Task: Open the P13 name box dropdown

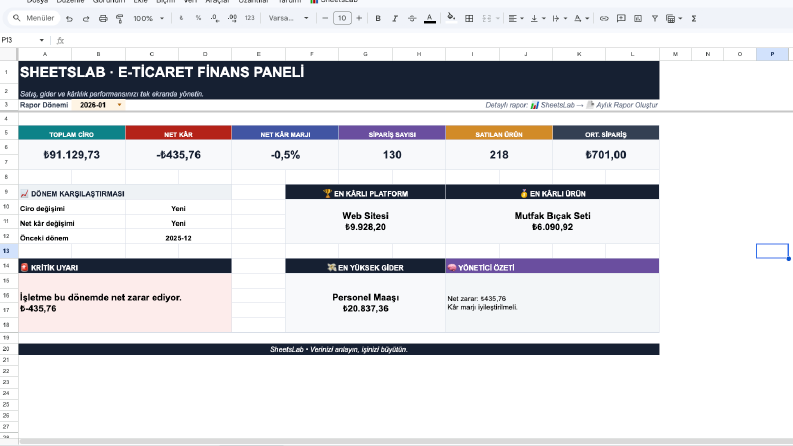Action: (x=41, y=40)
